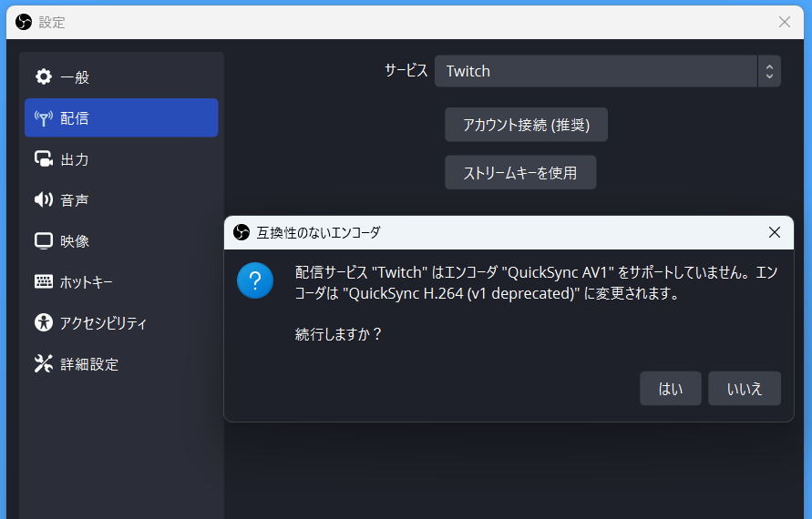Click the サービス dropdown up-down arrows
This screenshot has height=519, width=812.
click(x=769, y=71)
